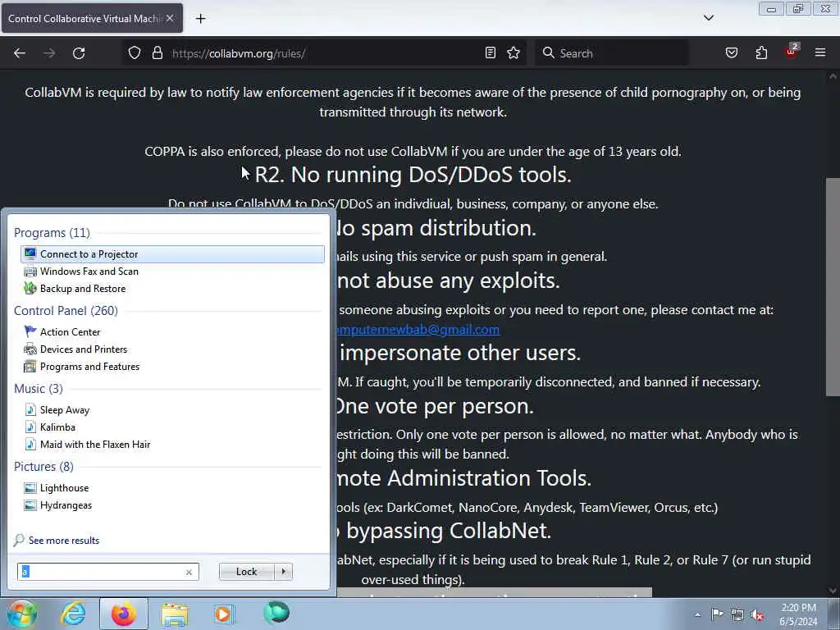Screen dimensions: 840x630
Task: Click the muted volume tray icon
Action: [x=757, y=615]
